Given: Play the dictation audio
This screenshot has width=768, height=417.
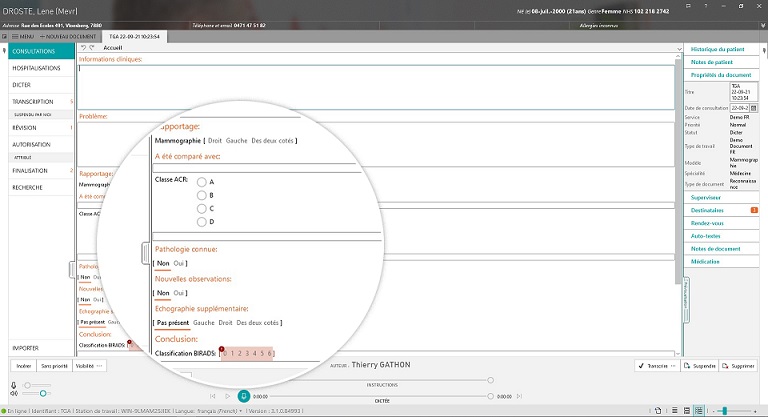Looking at the screenshot, I should pos(228,396).
